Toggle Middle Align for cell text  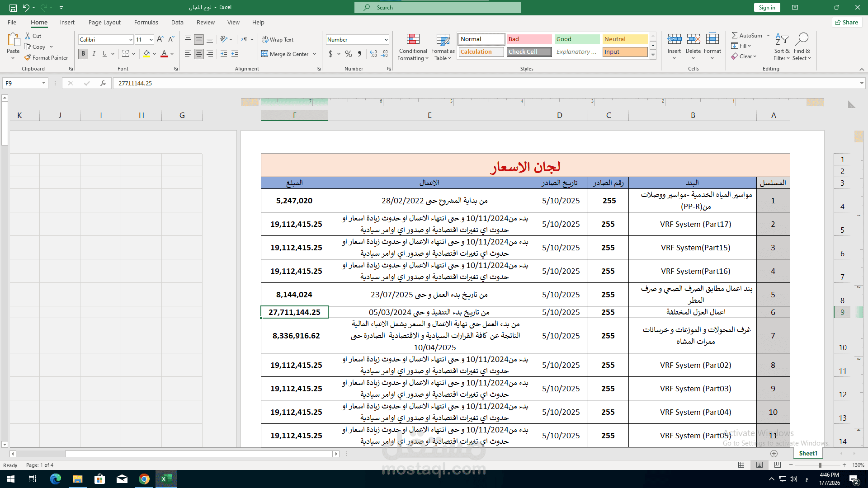click(x=199, y=40)
